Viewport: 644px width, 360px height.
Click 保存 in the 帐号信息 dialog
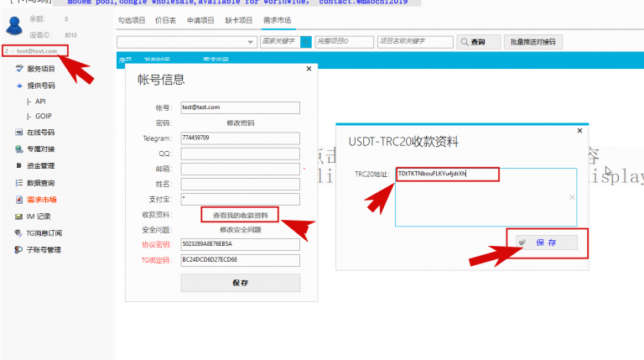241,283
